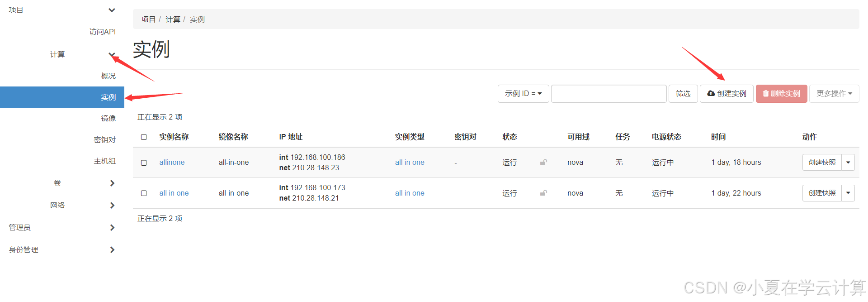Image resolution: width=868 pixels, height=302 pixels.
Task: Open the 更多操作 dropdown
Action: 834,94
